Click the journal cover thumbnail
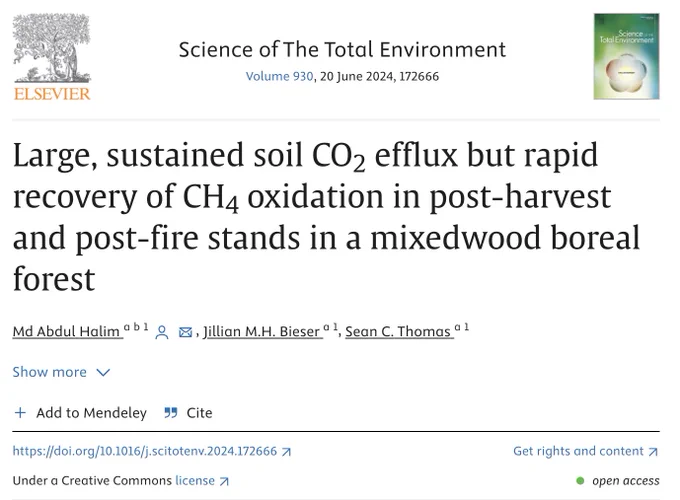 click(x=626, y=56)
